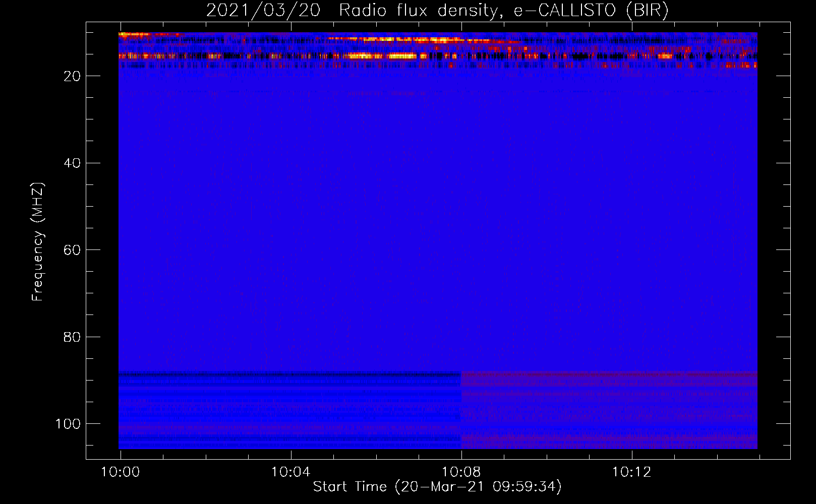
Task: Click the 10:12 time tick label
Action: click(x=632, y=472)
